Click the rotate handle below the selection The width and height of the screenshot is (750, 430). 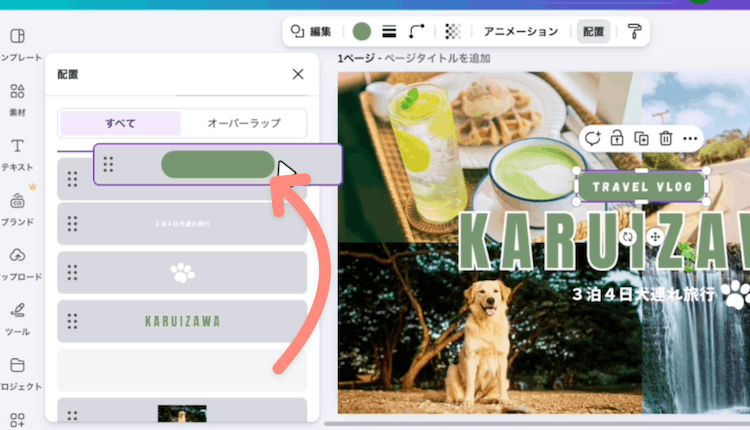pos(628,236)
